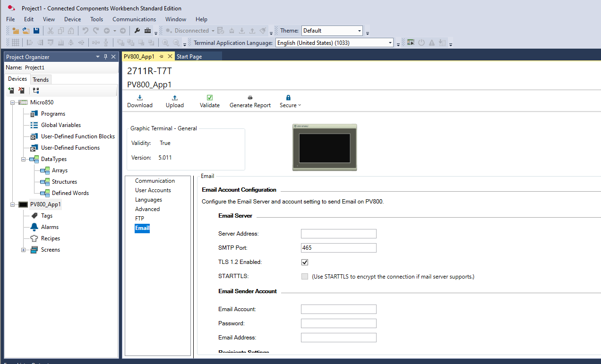
Task: Click the Upload button
Action: click(x=175, y=102)
